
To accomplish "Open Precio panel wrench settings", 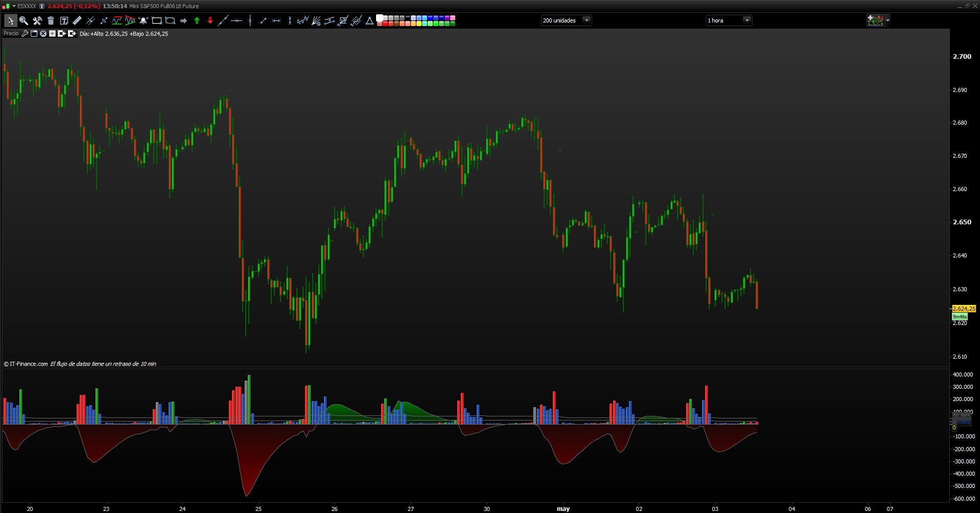I will [25, 34].
